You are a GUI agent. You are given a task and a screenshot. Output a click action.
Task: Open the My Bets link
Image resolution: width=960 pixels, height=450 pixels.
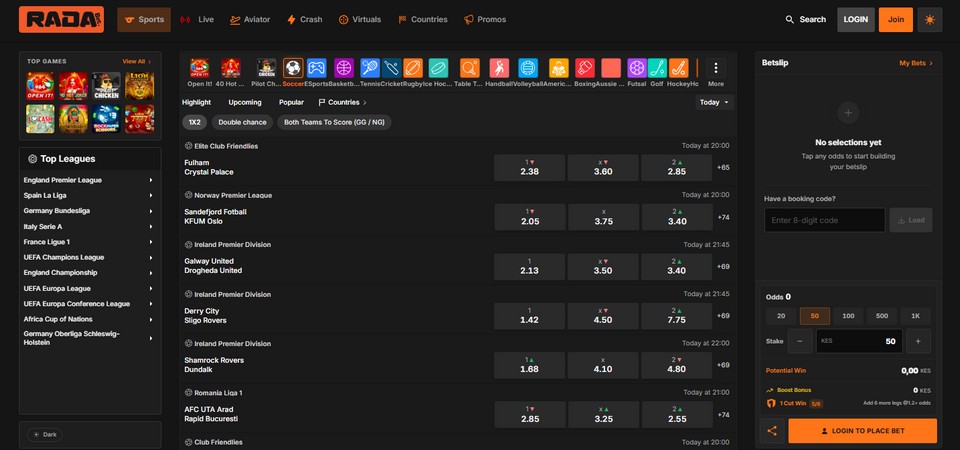tap(916, 63)
